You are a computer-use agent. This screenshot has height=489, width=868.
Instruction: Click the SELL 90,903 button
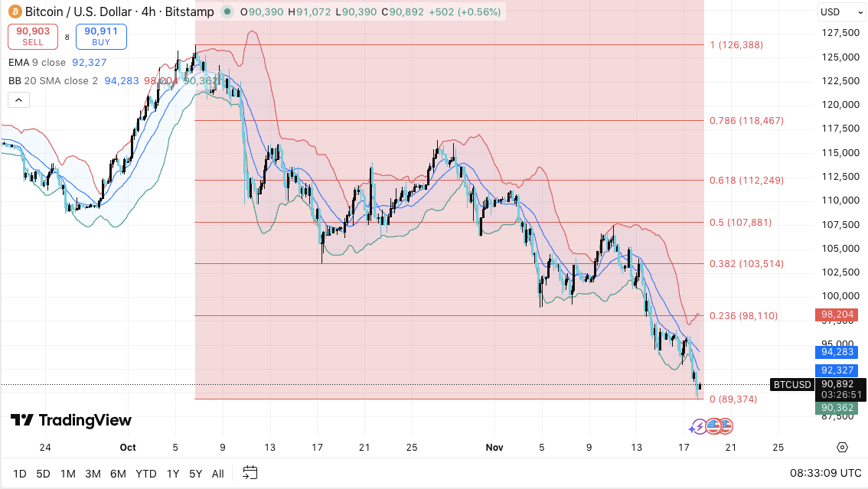pos(33,37)
